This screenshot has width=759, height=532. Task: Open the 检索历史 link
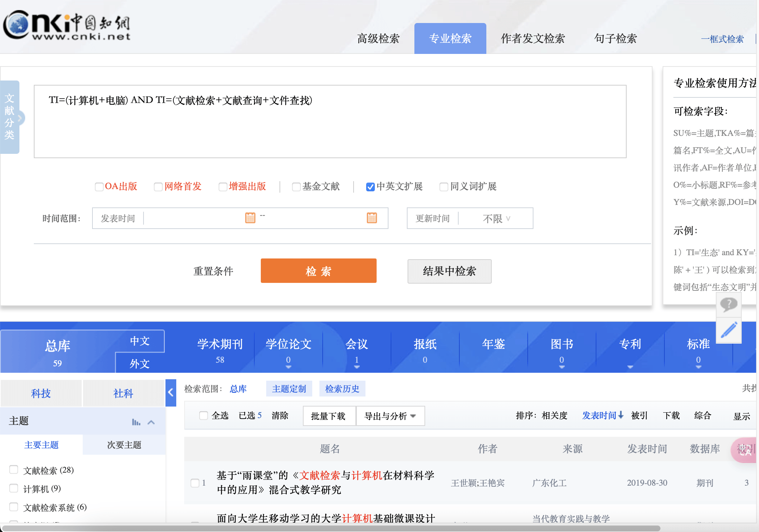[342, 389]
